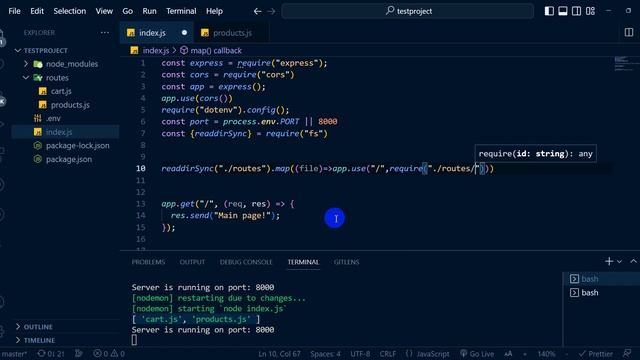Change CRLF line ending
Screen dimensions: 640x360
(387, 354)
